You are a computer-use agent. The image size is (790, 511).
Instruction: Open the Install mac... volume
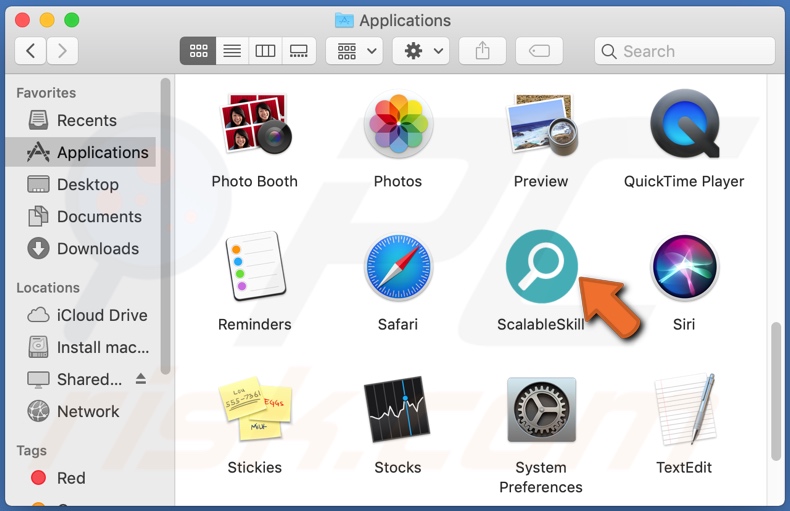[x=81, y=348]
